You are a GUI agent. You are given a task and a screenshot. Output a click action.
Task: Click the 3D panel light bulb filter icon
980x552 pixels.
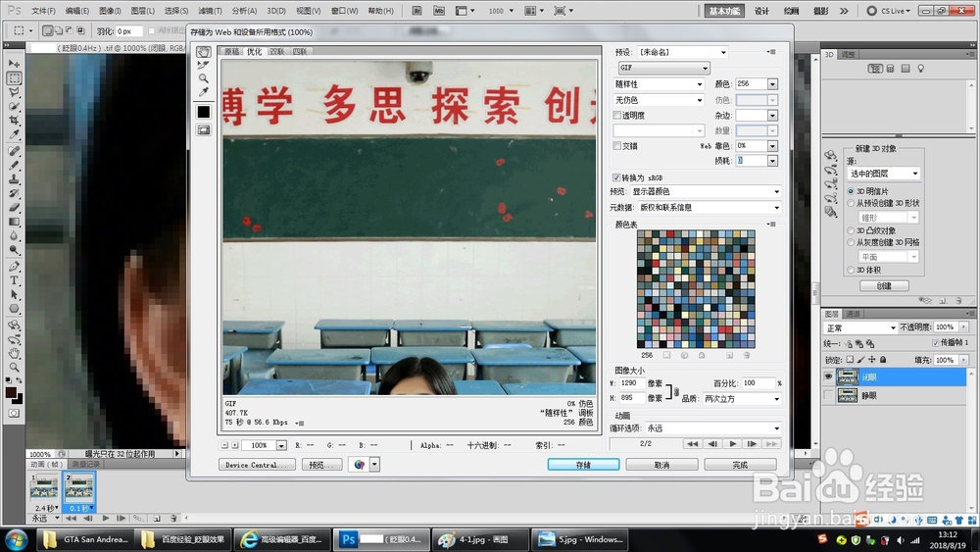920,69
